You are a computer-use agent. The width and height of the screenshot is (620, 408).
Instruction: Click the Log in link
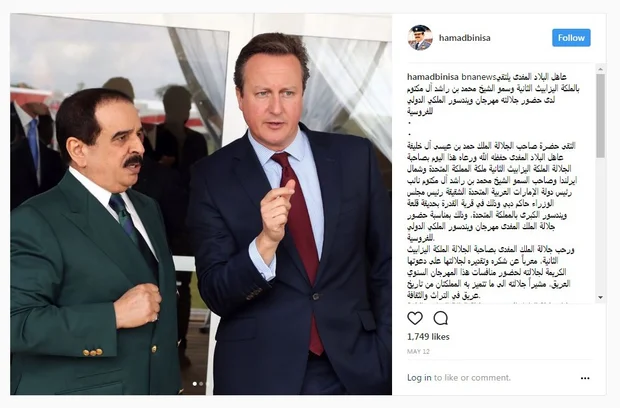[419, 378]
